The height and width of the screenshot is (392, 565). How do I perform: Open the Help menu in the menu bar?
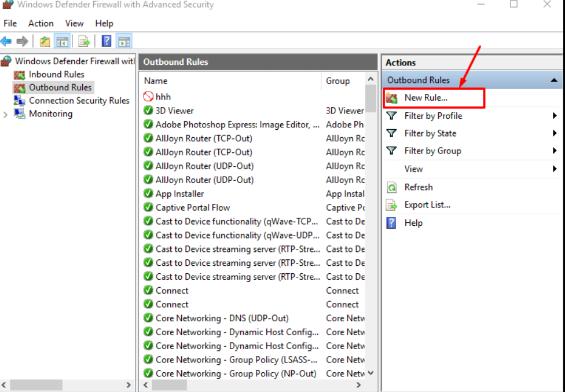pyautogui.click(x=104, y=23)
